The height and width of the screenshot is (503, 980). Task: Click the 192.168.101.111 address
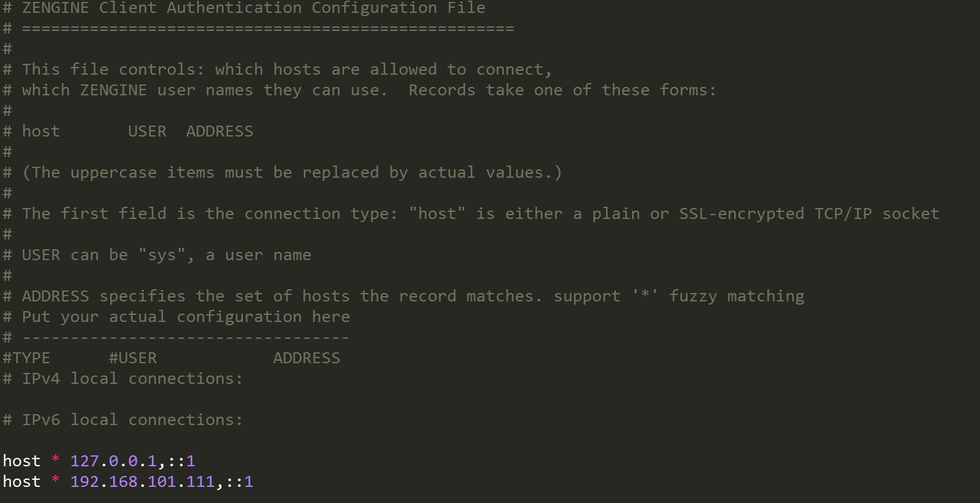(x=142, y=482)
